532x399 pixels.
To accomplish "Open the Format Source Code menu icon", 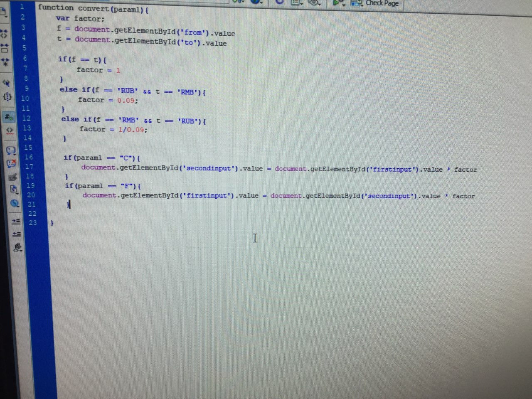I will [17, 248].
